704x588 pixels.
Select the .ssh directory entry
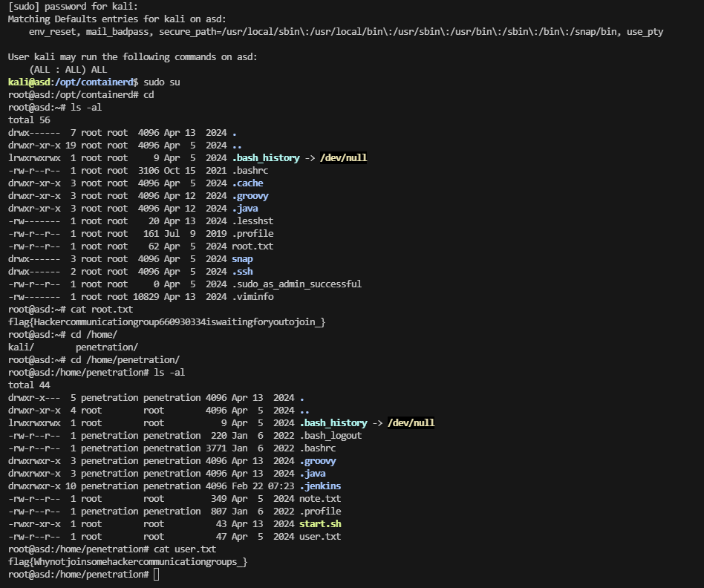coord(241,272)
